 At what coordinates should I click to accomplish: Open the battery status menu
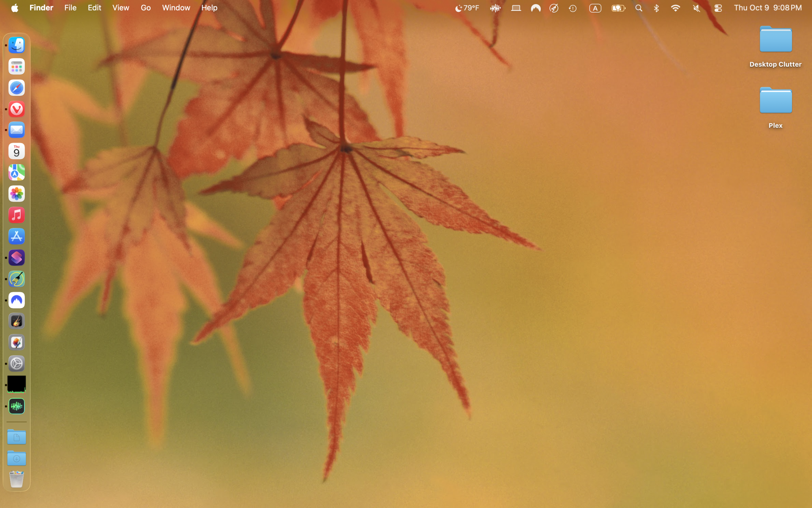[x=618, y=8]
